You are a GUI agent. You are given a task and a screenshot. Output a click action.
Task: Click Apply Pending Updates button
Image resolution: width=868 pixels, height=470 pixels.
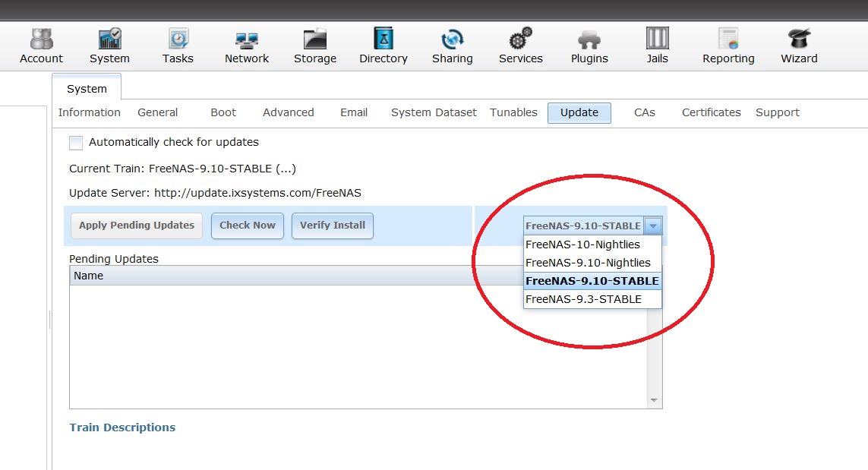coord(137,226)
